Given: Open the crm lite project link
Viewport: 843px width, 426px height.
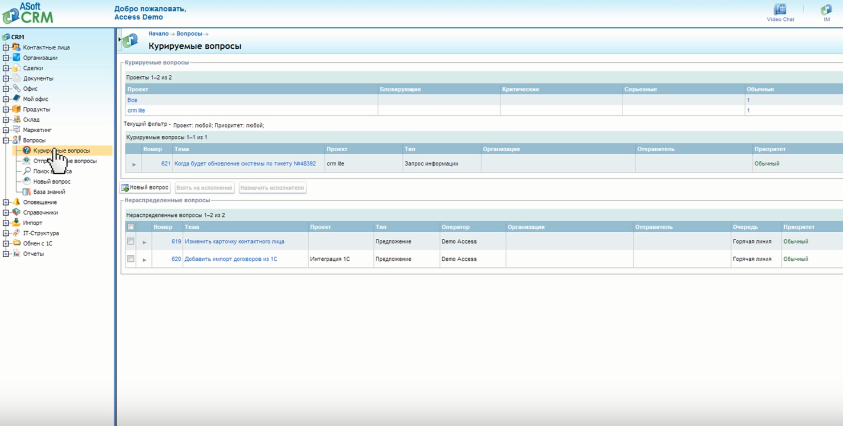Looking at the screenshot, I should click(x=136, y=110).
